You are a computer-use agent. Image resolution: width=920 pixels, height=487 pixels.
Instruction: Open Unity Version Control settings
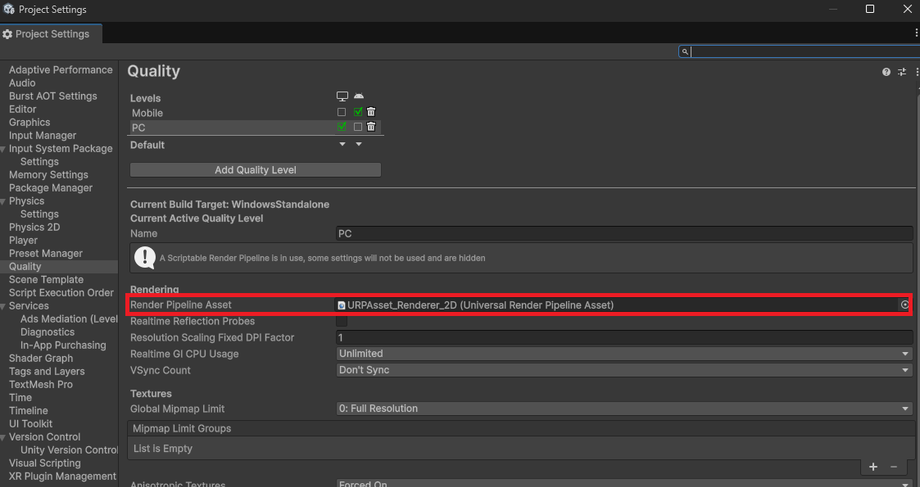(x=69, y=450)
